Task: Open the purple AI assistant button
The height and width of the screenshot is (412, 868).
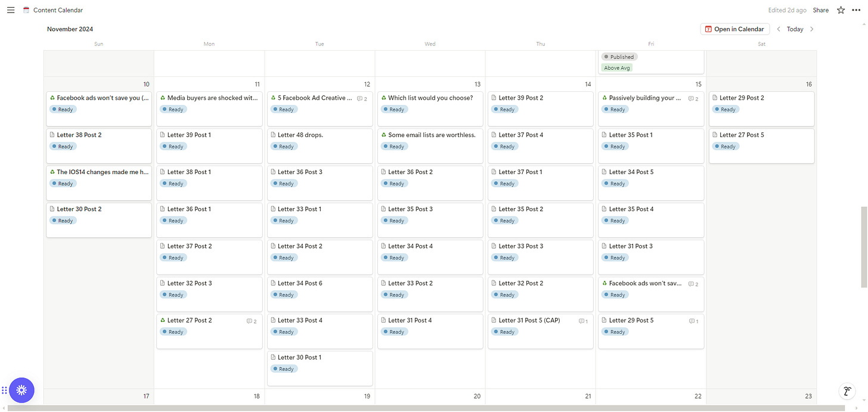Action: (x=21, y=391)
